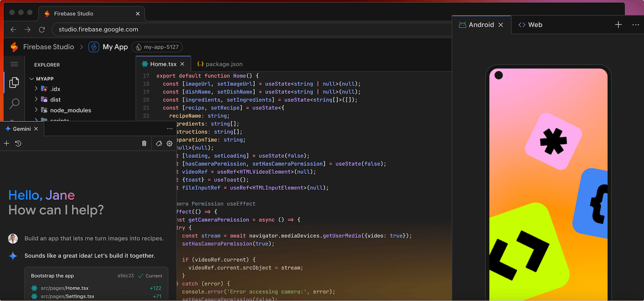Expand the .idx folder chevron

(x=36, y=89)
